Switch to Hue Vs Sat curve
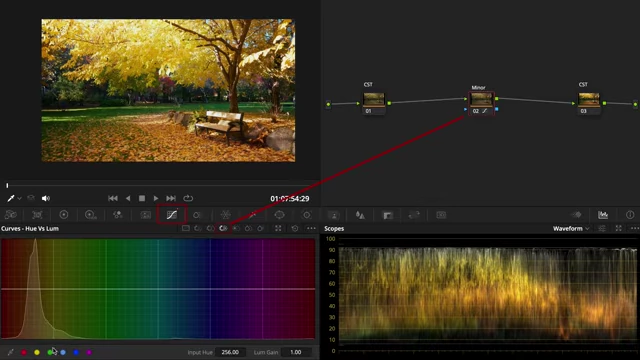Image resolution: width=640 pixels, height=360 pixels. coord(211,228)
